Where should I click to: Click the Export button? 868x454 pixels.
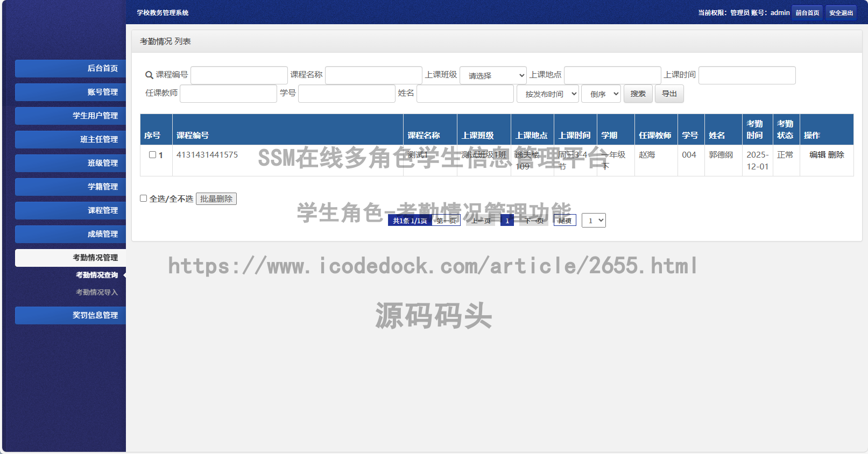669,94
